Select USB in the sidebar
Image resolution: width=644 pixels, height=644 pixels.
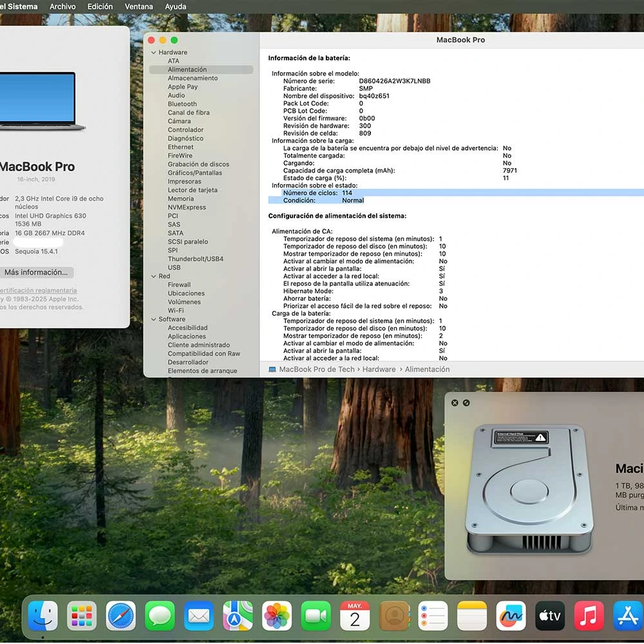coord(174,268)
